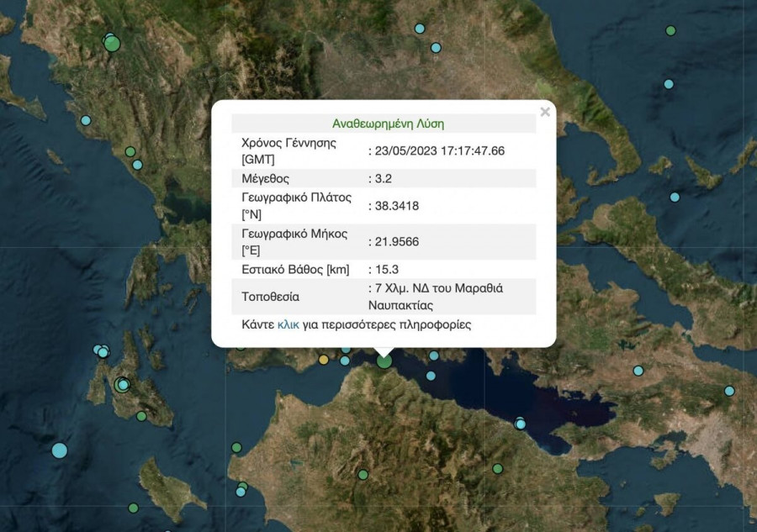Image resolution: width=757 pixels, height=532 pixels.
Task: Select the large green marker under popup pointer
Action: click(x=384, y=361)
